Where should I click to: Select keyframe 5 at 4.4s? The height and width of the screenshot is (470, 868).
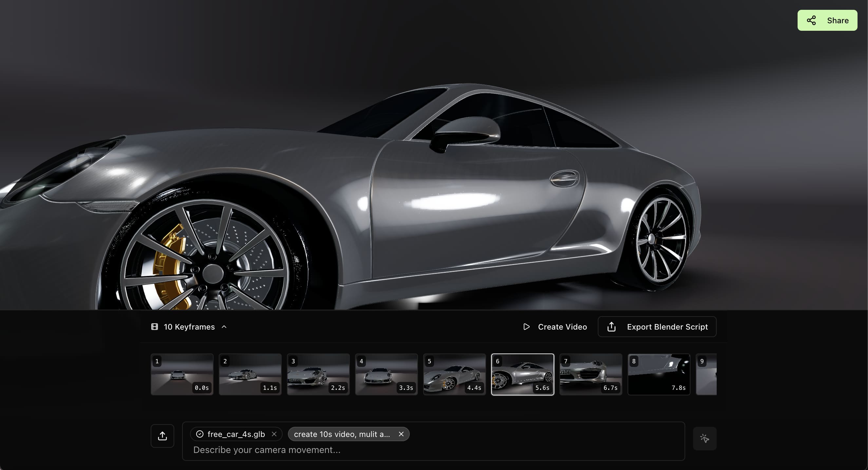(x=455, y=374)
